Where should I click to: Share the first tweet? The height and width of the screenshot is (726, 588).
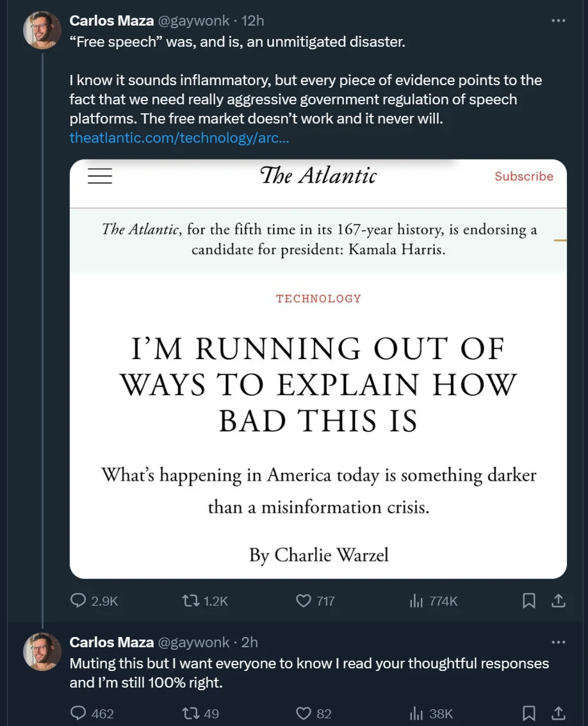tap(559, 601)
